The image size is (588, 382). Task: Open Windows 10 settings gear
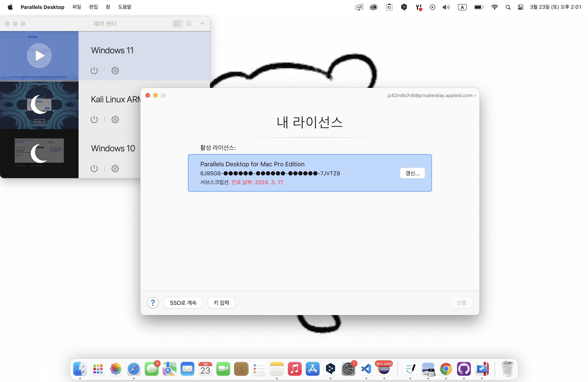[x=115, y=168]
